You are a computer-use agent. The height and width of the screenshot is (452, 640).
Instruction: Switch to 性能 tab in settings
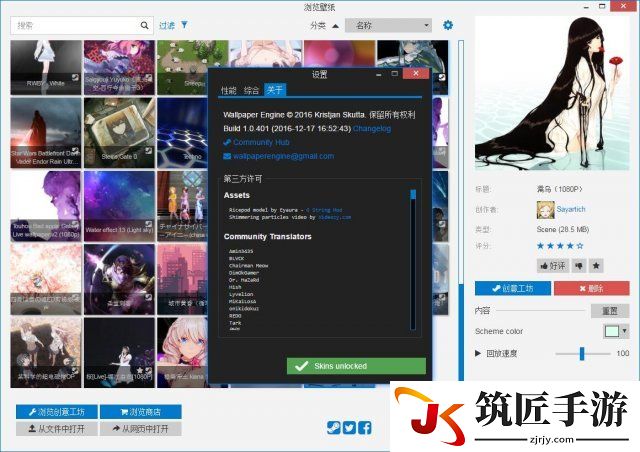pyautogui.click(x=229, y=90)
